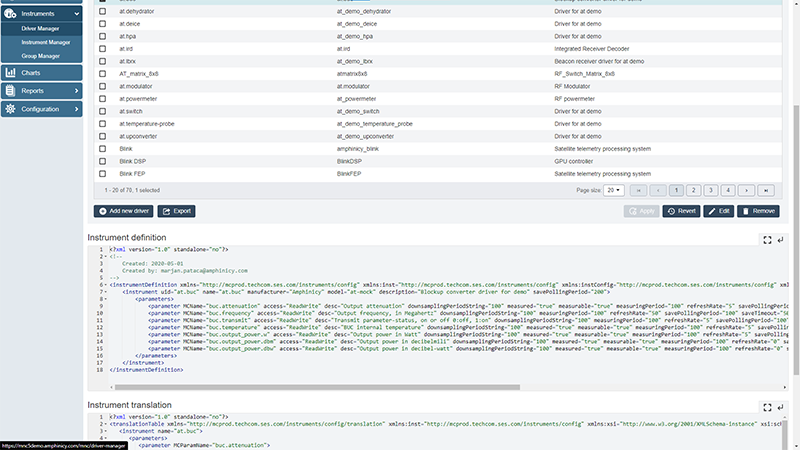Go to the next page of drivers
This screenshot has width=800, height=450.
coord(747,189)
